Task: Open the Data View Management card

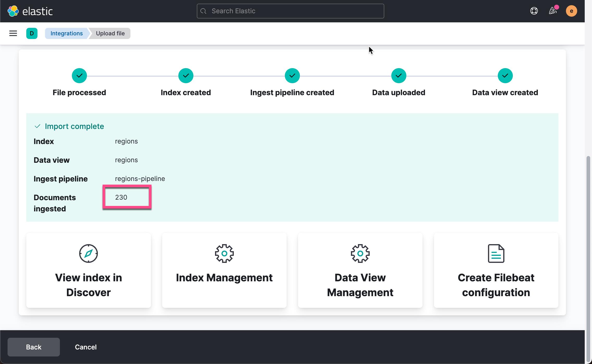Action: point(360,270)
